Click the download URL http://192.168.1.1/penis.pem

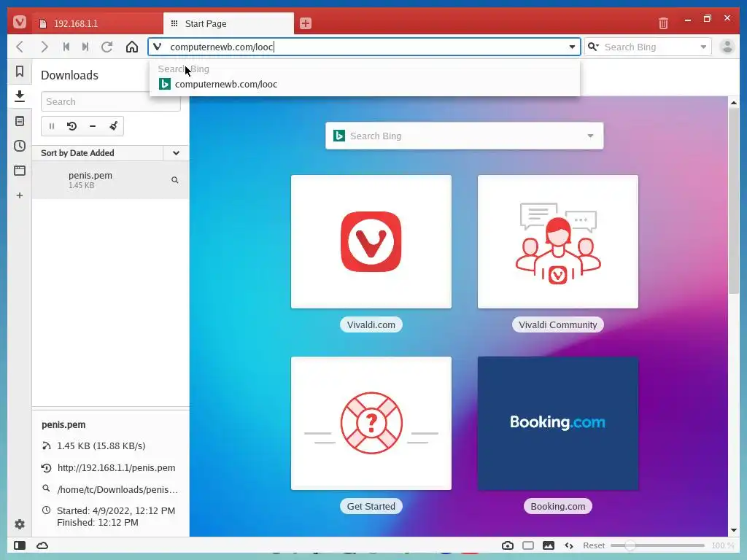coord(116,467)
